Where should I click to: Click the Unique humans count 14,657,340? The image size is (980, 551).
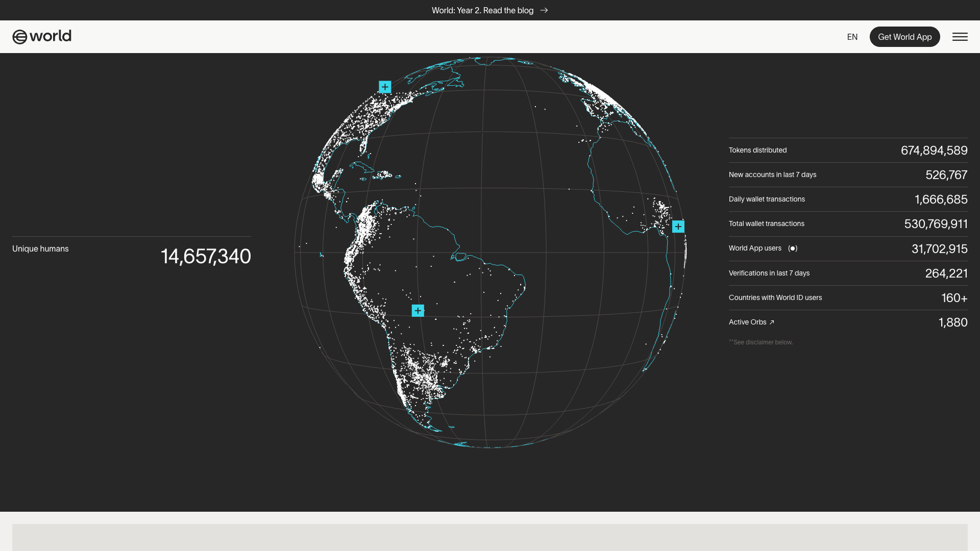click(x=206, y=256)
